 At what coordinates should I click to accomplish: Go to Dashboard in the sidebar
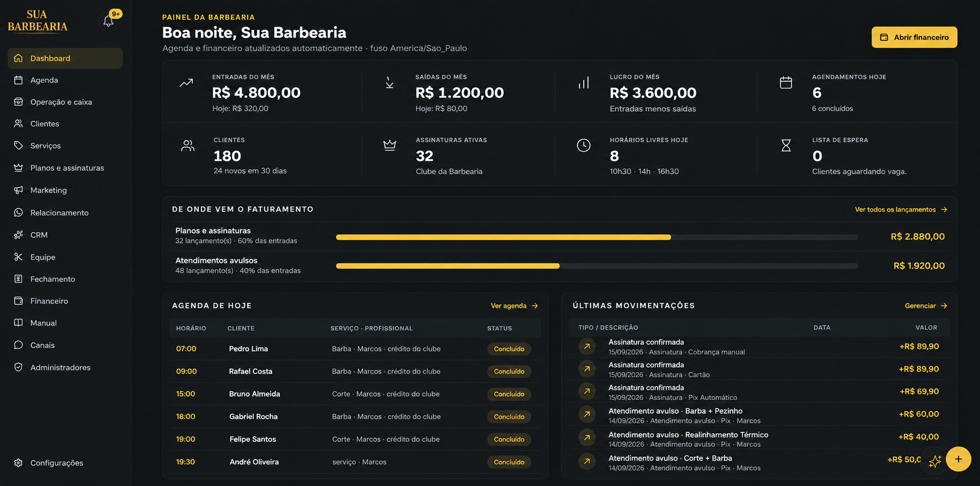[65, 58]
